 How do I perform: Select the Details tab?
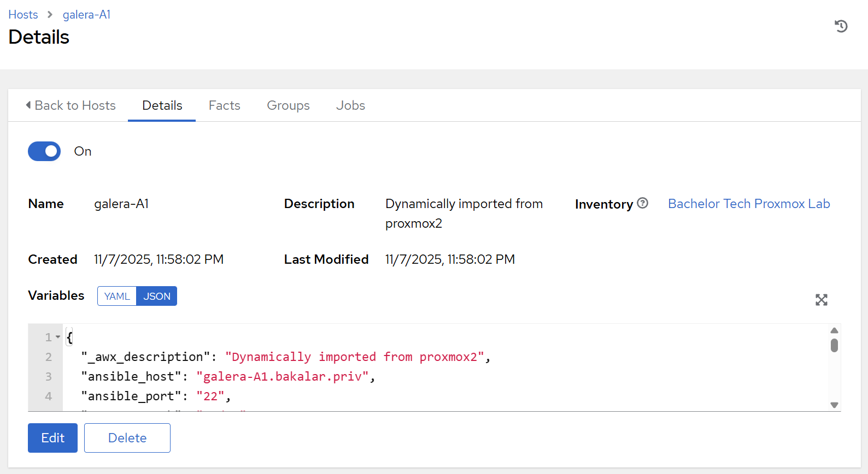point(162,105)
